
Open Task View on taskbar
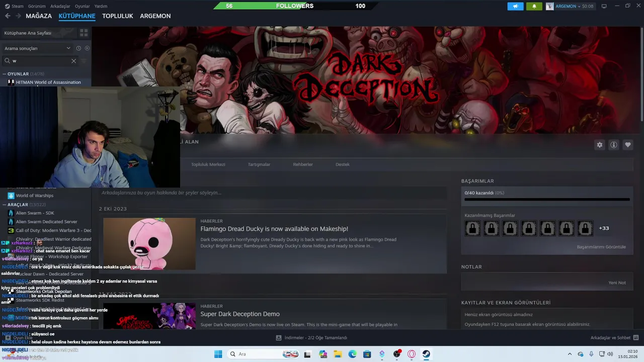[x=307, y=354]
